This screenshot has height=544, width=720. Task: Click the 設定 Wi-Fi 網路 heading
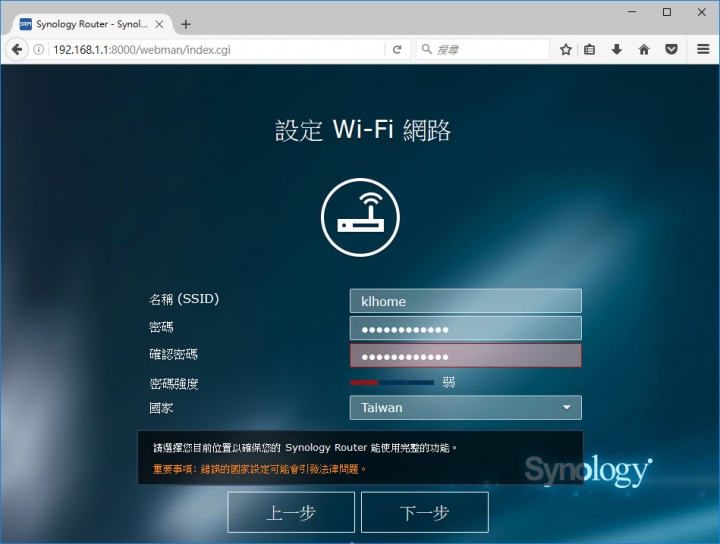coord(363,130)
